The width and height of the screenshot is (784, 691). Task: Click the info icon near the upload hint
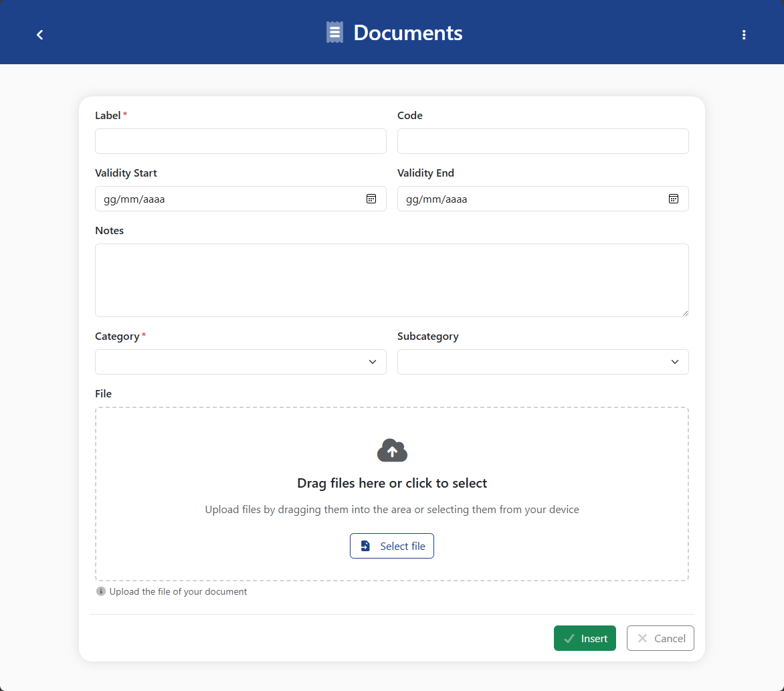click(x=100, y=591)
